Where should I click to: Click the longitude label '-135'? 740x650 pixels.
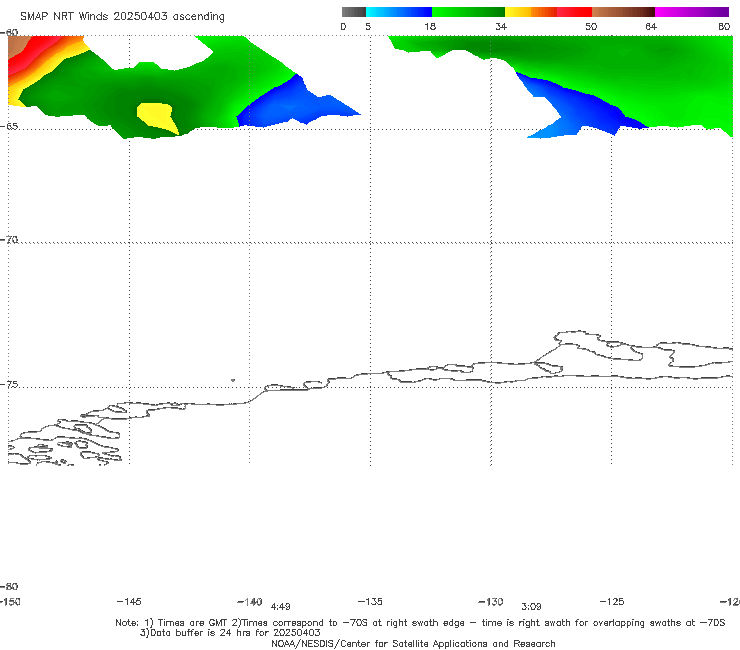(370, 602)
